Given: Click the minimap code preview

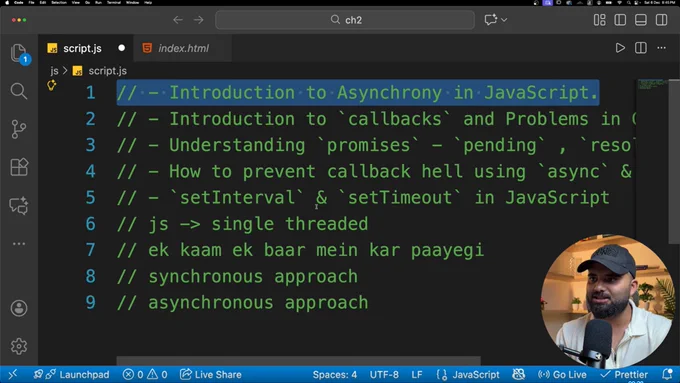Looking at the screenshot, I should [652, 84].
